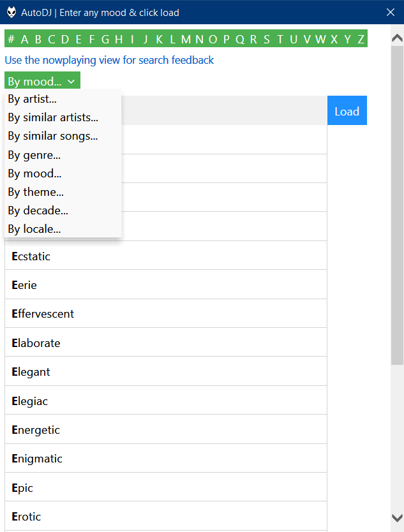
Task: Jump to letter Z in the alphabet bar
Action: (361, 39)
